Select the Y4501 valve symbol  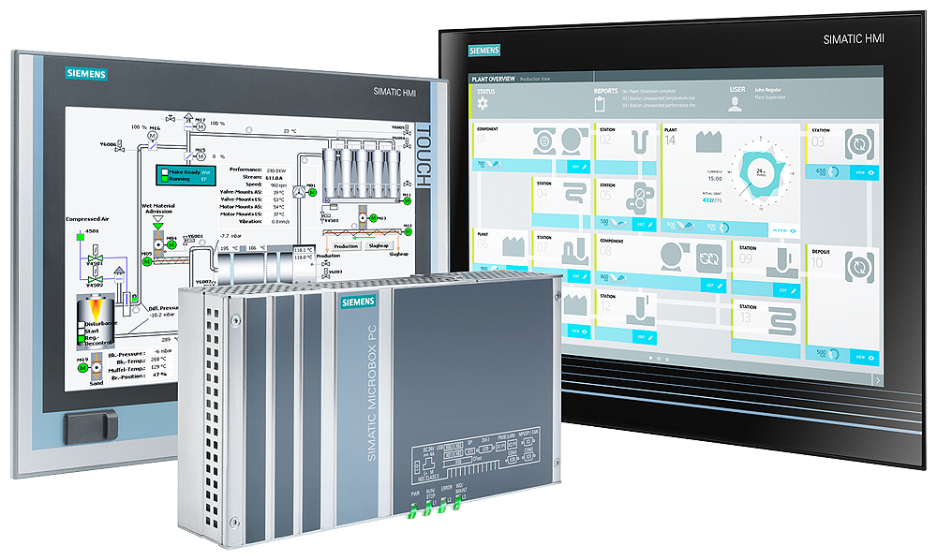coord(95,255)
